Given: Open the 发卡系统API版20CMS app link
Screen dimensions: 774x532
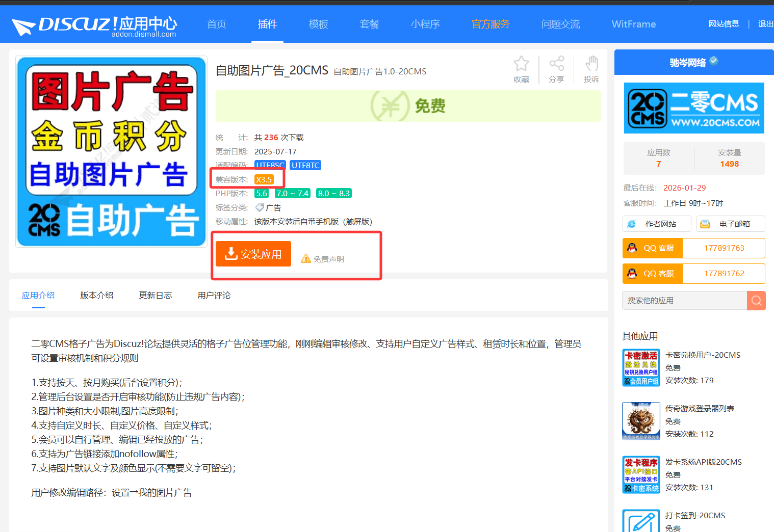Looking at the screenshot, I should 704,462.
